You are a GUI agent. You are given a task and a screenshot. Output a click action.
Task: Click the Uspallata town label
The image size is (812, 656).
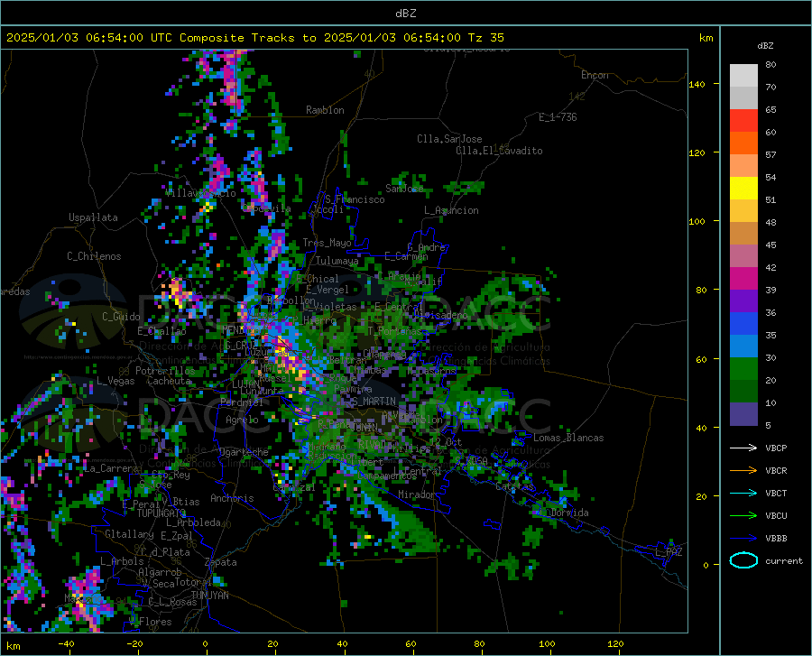[x=93, y=217]
